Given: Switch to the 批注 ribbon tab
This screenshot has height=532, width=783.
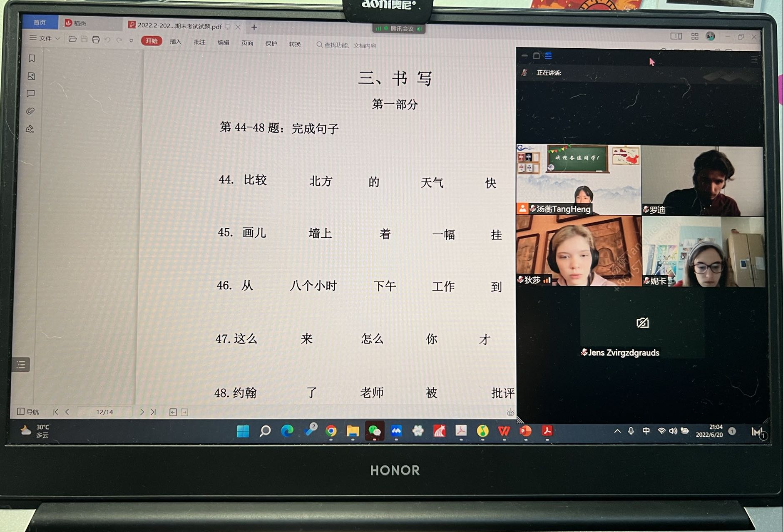Looking at the screenshot, I should point(199,42).
